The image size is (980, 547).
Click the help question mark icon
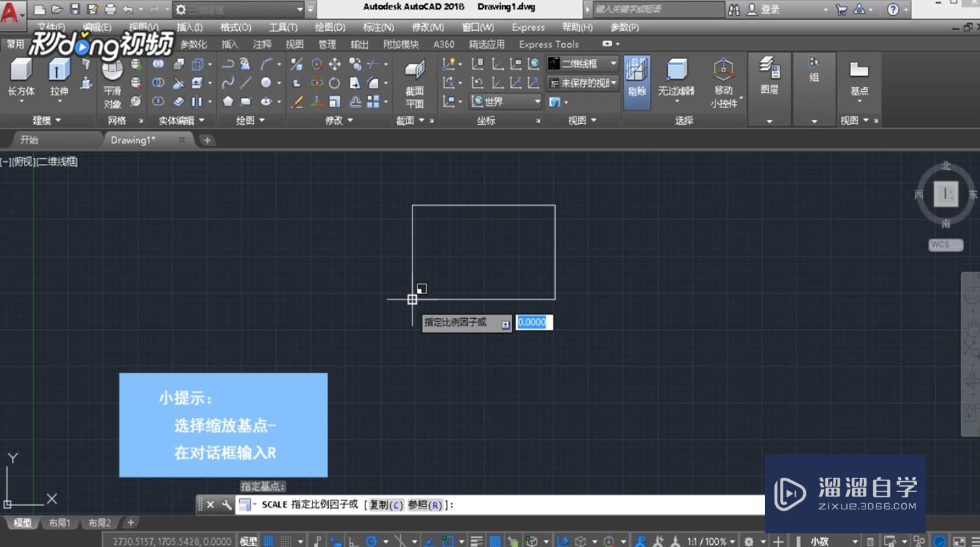893,10
